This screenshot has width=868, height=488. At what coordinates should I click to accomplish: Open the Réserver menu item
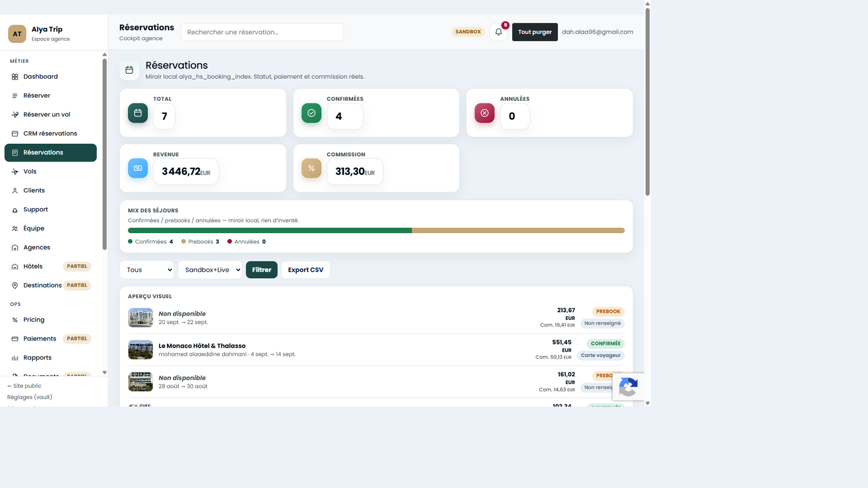tap(50, 95)
